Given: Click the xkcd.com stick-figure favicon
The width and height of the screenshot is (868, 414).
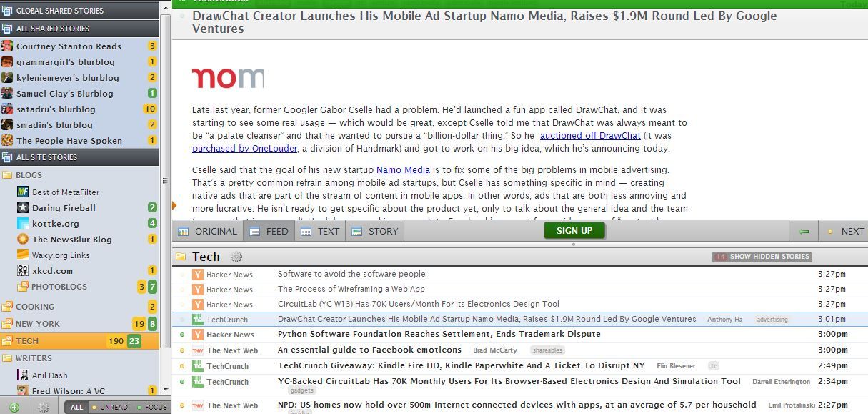Looking at the screenshot, I should coord(23,270).
